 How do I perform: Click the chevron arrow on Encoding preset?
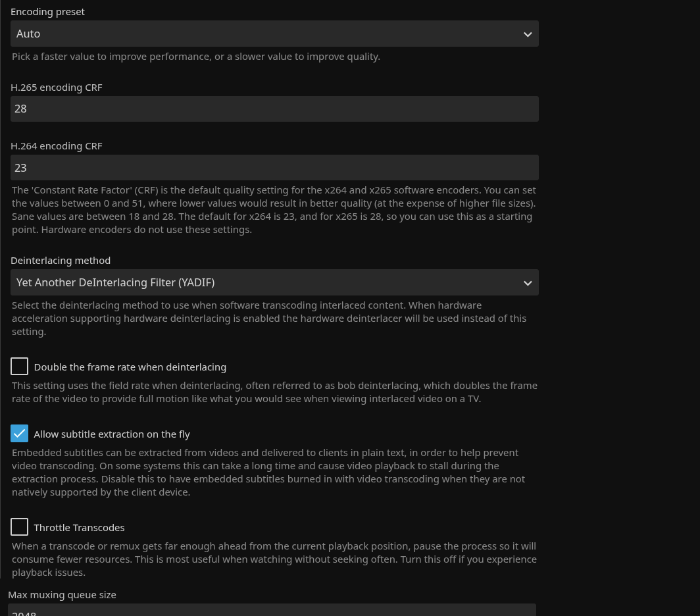click(528, 34)
